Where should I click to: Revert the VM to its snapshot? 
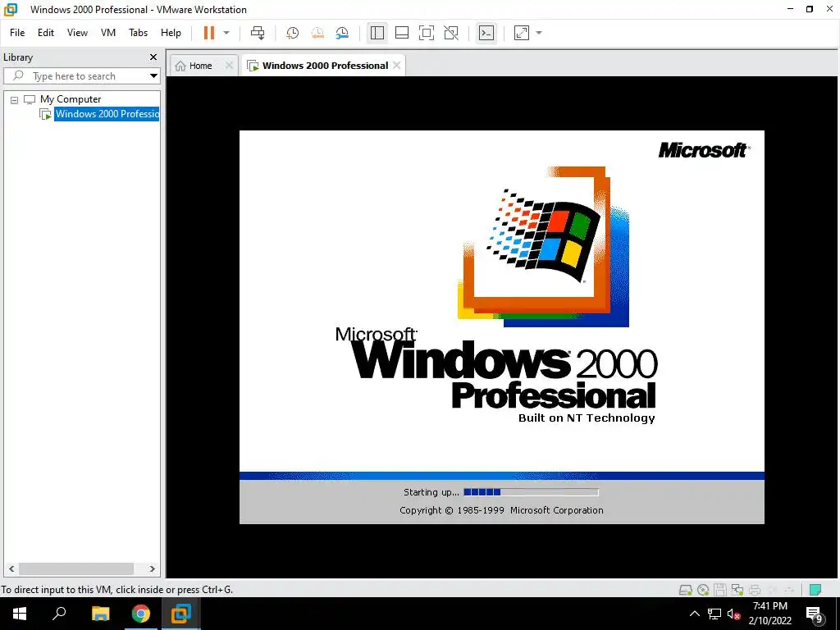(x=317, y=33)
